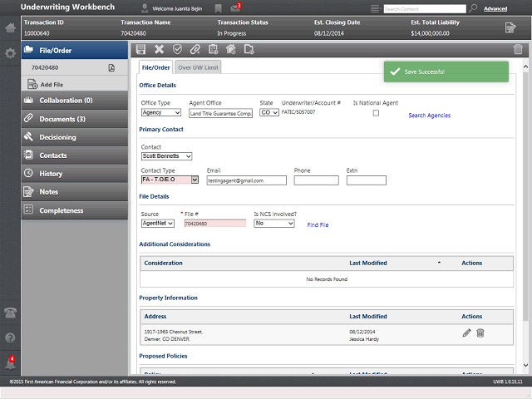Click the Advanced search link
Screen dimensions: 532x399
click(x=495, y=9)
